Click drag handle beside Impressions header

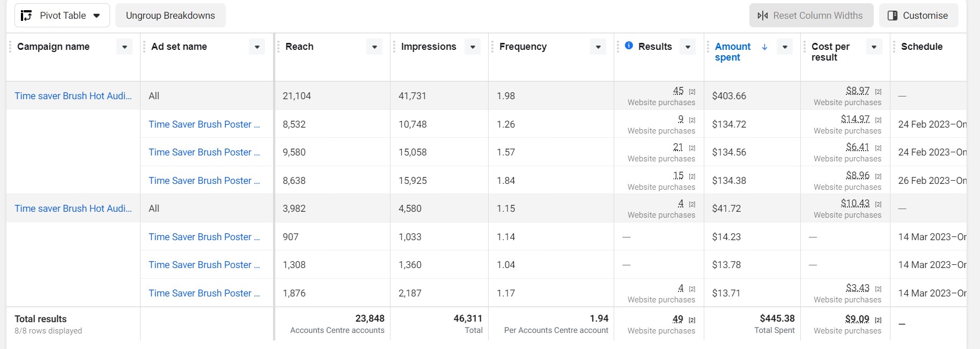394,47
